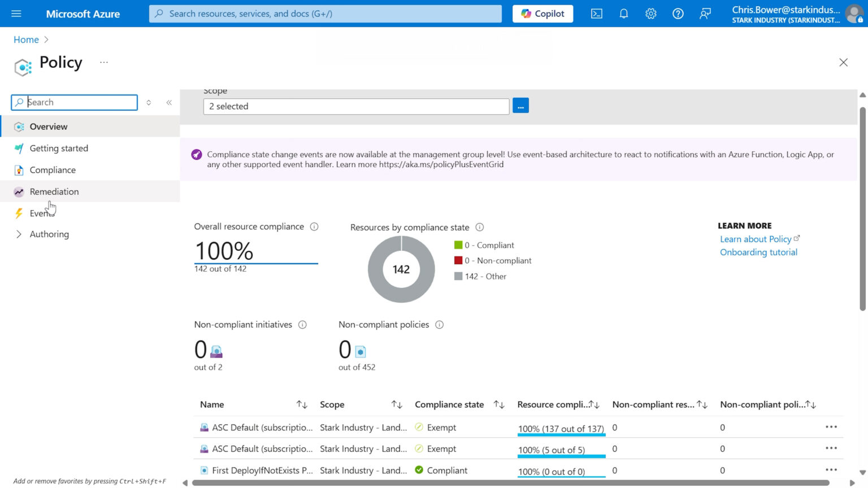This screenshot has height=488, width=868.
Task: Select Remediation in the Policy menu
Action: point(54,191)
